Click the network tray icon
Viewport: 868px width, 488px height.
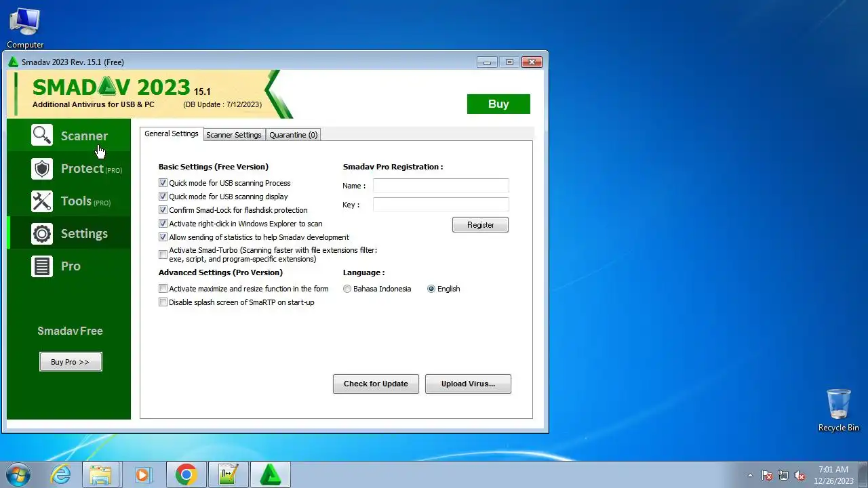click(x=783, y=475)
